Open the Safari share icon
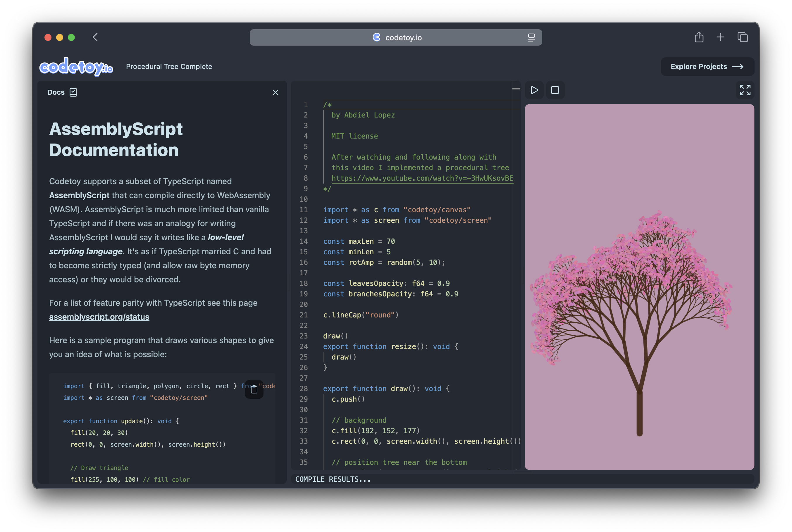The width and height of the screenshot is (792, 532). pos(699,37)
